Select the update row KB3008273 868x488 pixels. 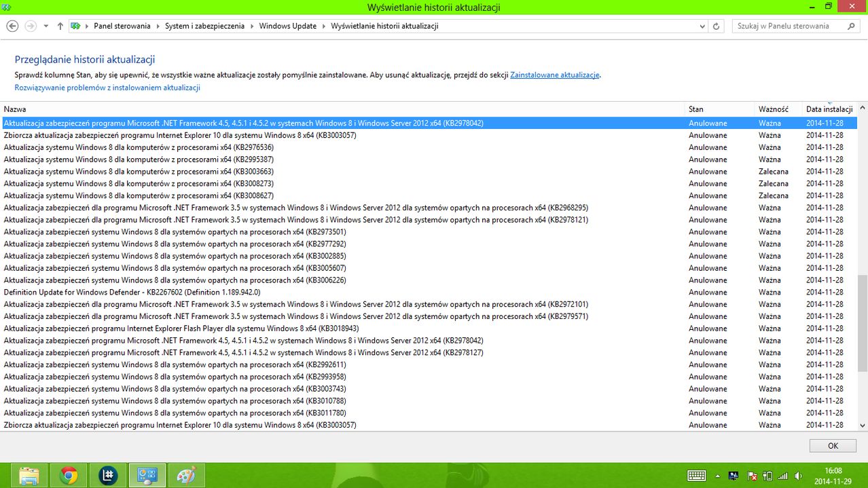click(429, 183)
